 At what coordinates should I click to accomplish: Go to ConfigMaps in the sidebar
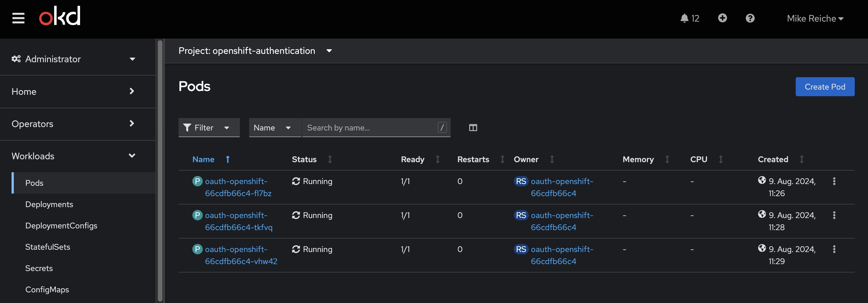(47, 289)
